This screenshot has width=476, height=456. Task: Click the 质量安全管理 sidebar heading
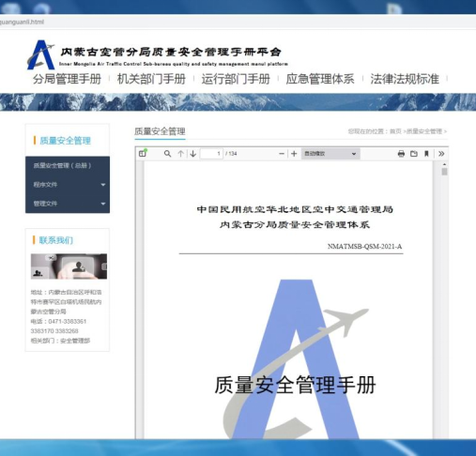tap(65, 141)
